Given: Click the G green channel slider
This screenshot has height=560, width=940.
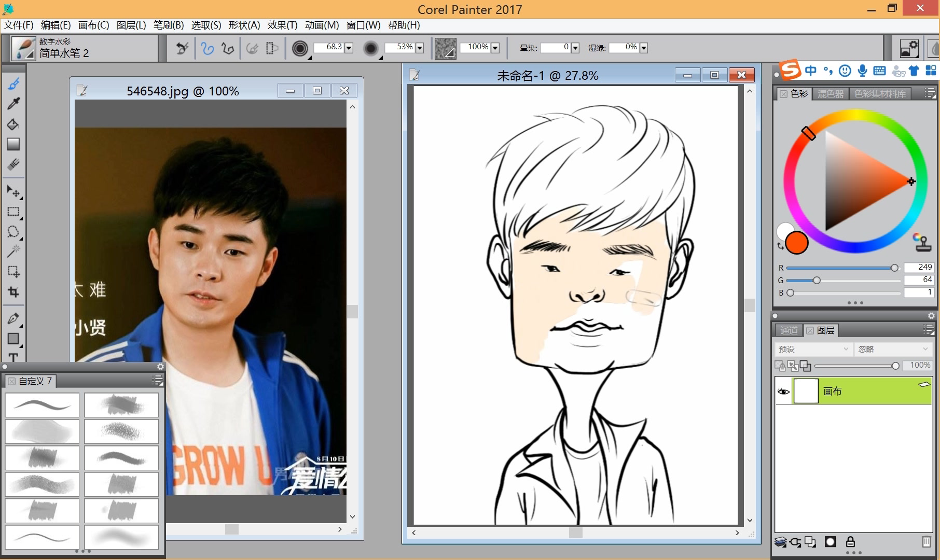Looking at the screenshot, I should [x=843, y=281].
